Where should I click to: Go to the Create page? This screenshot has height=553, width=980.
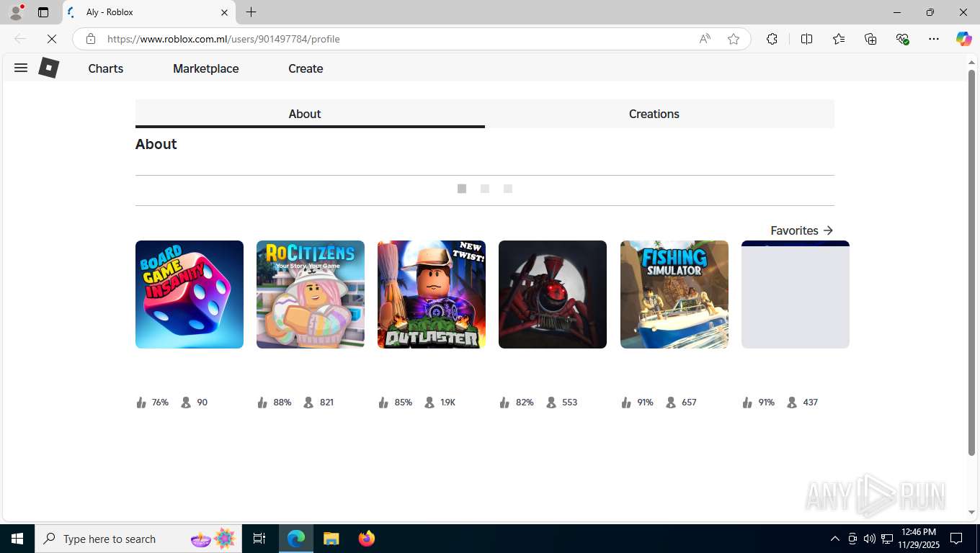click(306, 68)
